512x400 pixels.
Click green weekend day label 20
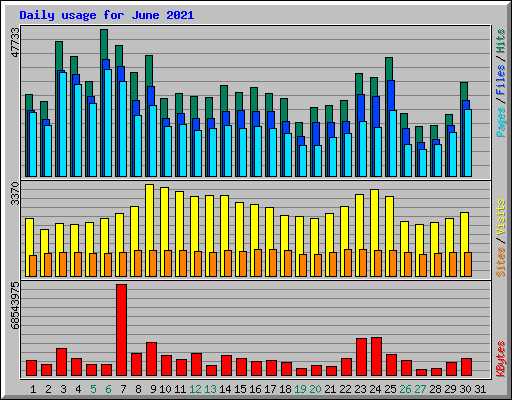point(315,389)
